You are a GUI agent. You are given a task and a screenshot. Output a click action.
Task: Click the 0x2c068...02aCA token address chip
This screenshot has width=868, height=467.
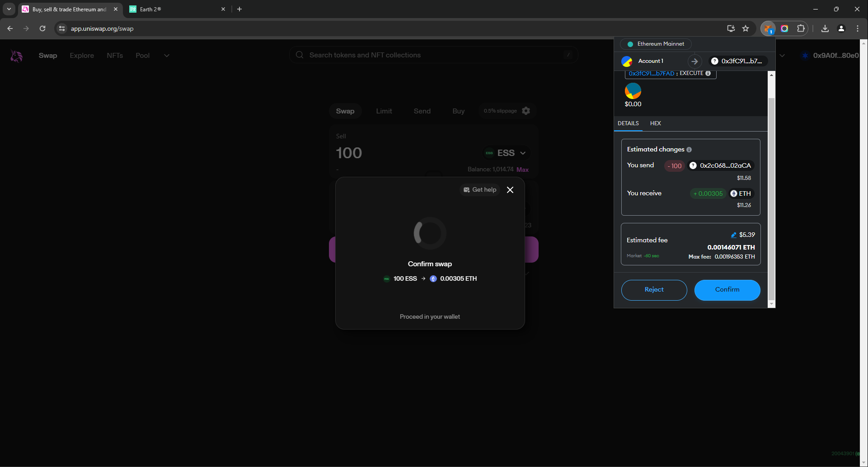click(720, 166)
